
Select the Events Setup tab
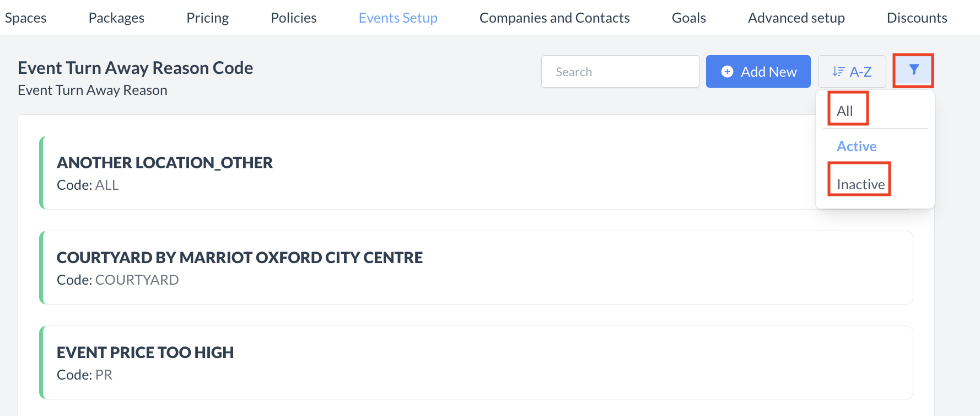pyautogui.click(x=398, y=18)
